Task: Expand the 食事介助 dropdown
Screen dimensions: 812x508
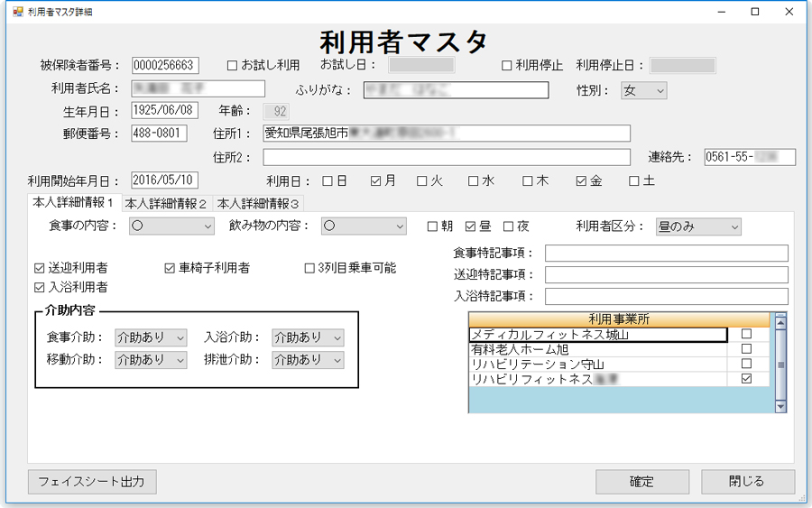Action: [151, 337]
